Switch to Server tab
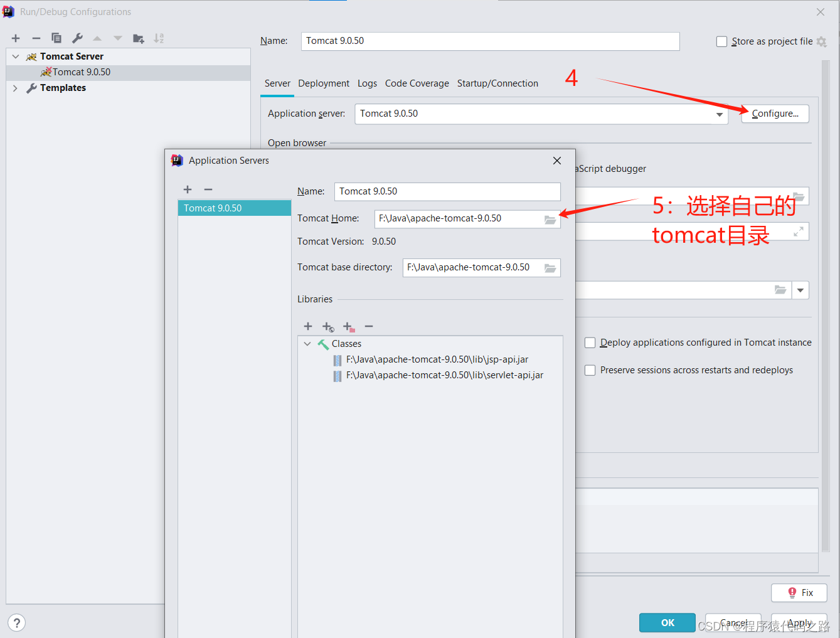Viewport: 840px width, 638px height. point(277,83)
